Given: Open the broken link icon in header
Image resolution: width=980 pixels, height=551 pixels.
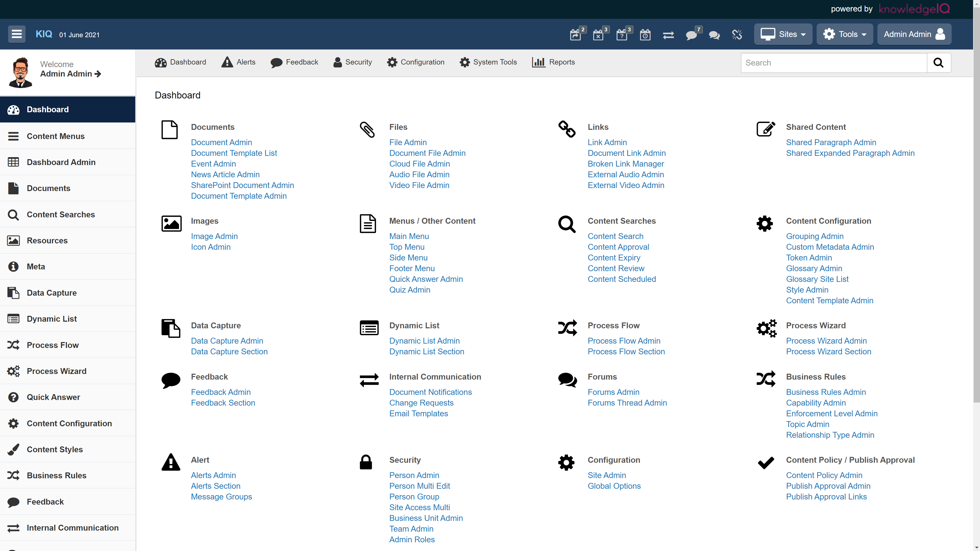Looking at the screenshot, I should (737, 35).
